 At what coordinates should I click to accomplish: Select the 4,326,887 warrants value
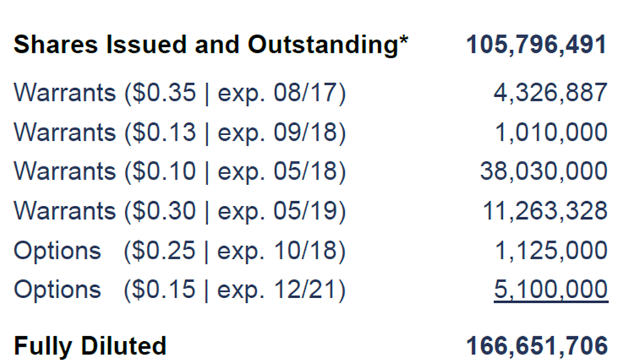550,93
